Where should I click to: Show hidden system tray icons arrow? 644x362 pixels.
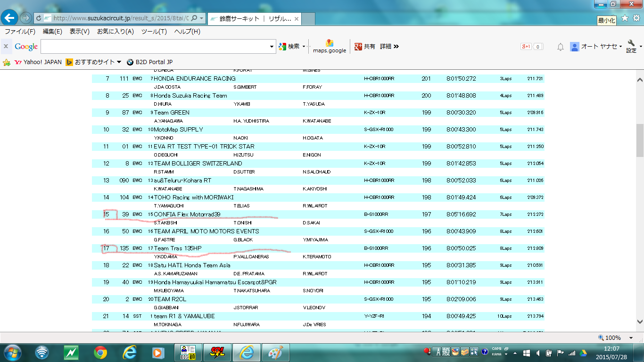pyautogui.click(x=516, y=353)
